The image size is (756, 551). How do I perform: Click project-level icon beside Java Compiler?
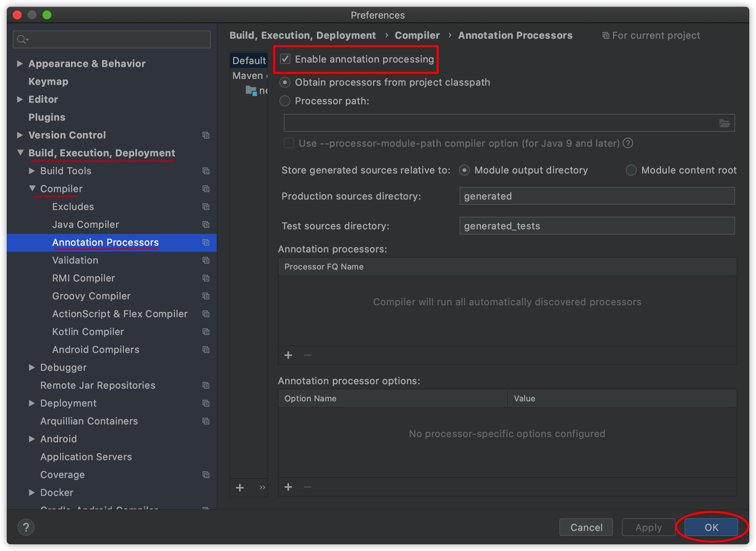click(206, 224)
